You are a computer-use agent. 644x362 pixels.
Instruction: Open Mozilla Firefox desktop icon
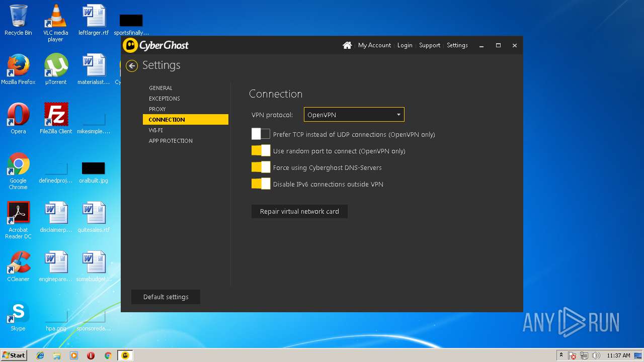tap(18, 69)
